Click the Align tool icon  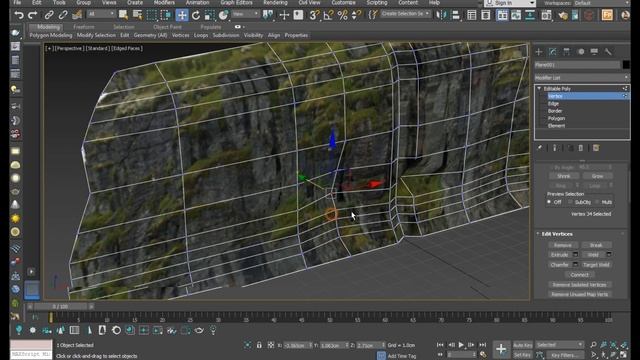point(456,15)
